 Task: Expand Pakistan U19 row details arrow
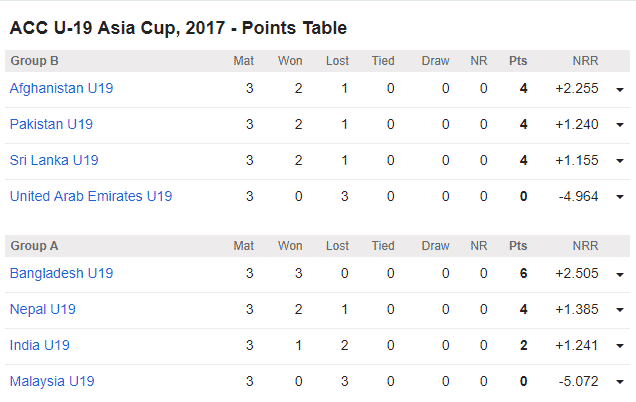click(620, 125)
